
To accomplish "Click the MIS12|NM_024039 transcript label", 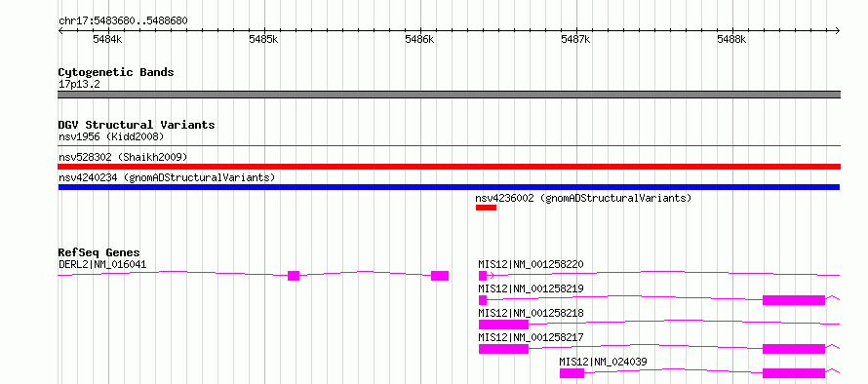I will [x=603, y=362].
